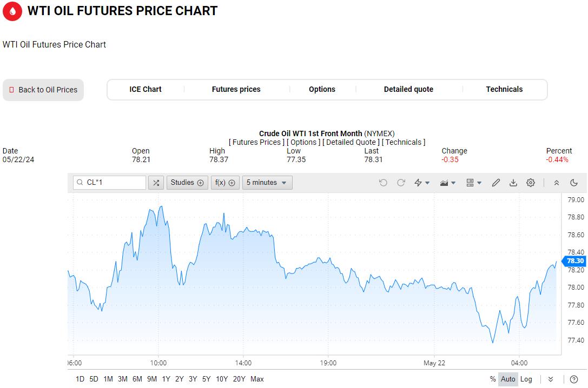
Task: Click the High value 78.37
Action: point(219,159)
